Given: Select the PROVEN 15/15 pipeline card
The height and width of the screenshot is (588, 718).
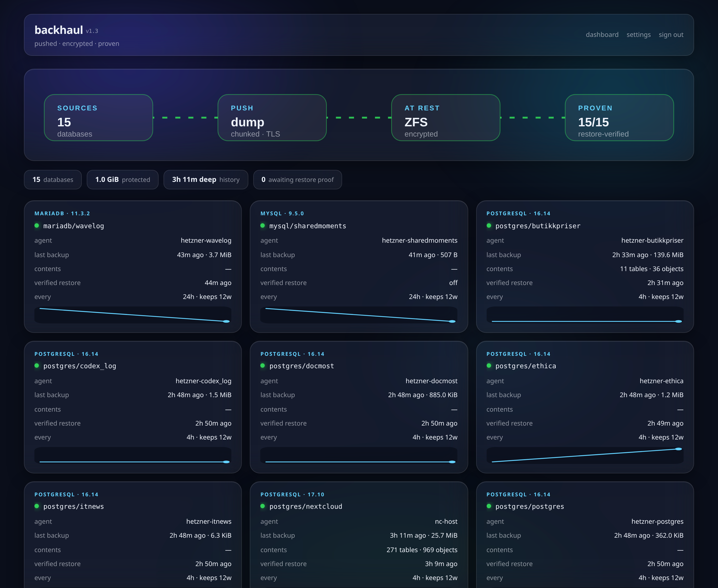Looking at the screenshot, I should (619, 118).
